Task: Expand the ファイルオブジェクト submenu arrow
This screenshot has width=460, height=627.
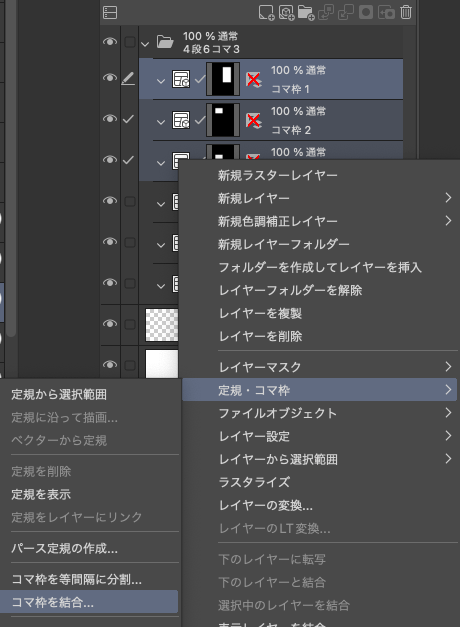Action: (448, 412)
